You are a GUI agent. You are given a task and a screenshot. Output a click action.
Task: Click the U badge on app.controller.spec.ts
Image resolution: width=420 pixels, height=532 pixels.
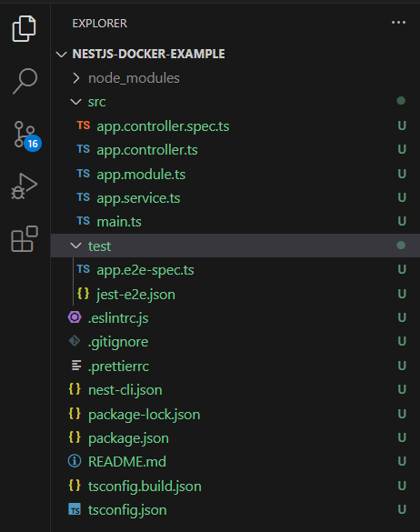[x=402, y=125]
